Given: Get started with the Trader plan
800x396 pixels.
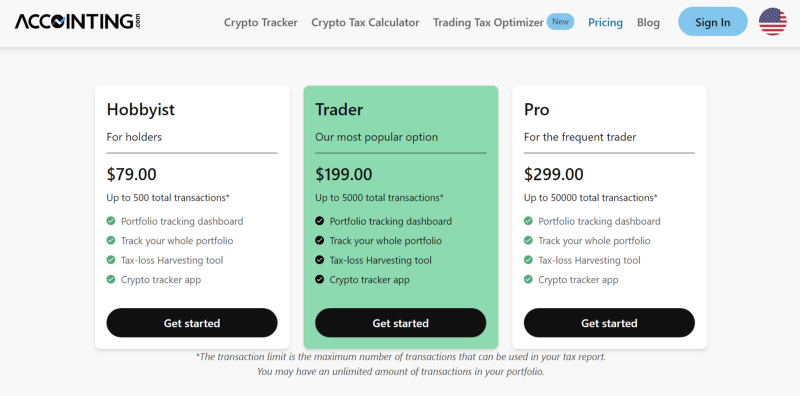Looking at the screenshot, I should click(401, 323).
